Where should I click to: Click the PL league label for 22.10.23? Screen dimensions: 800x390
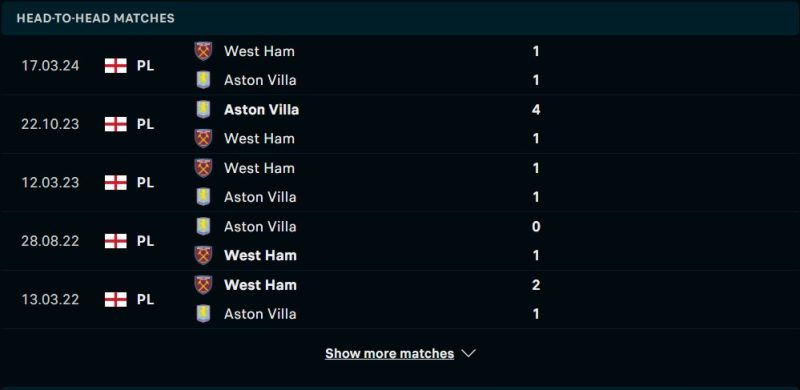coord(145,124)
